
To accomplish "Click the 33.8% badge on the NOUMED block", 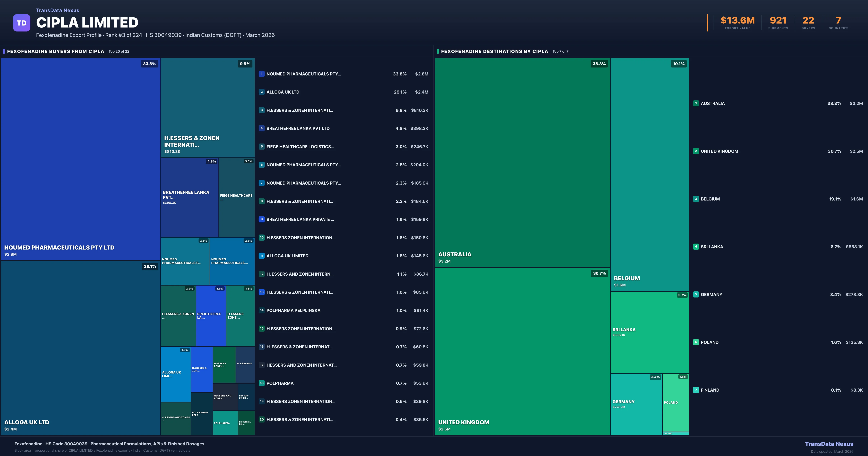I will pos(149,64).
